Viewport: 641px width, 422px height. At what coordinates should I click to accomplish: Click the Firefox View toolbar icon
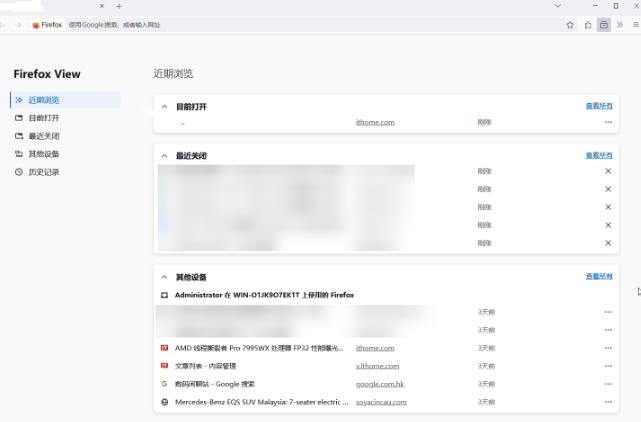pyautogui.click(x=604, y=25)
